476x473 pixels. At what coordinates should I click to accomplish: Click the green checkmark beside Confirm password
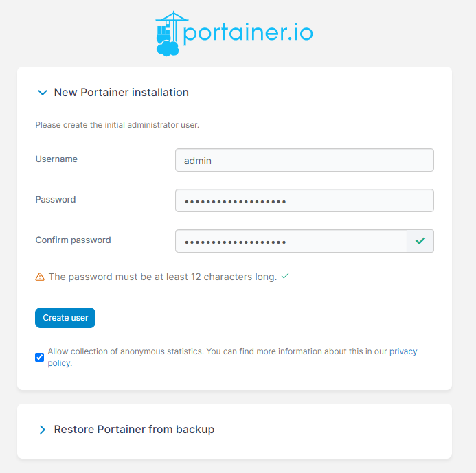click(x=420, y=241)
